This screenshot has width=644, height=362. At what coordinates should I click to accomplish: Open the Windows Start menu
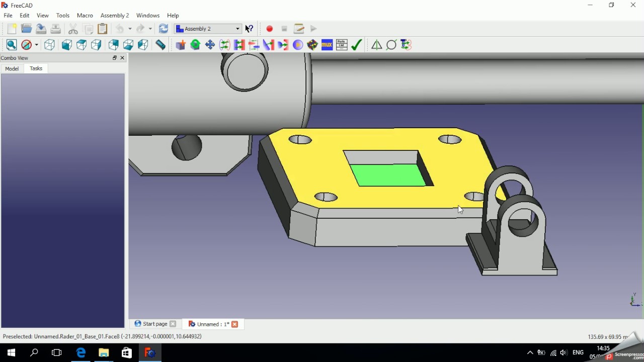click(11, 353)
